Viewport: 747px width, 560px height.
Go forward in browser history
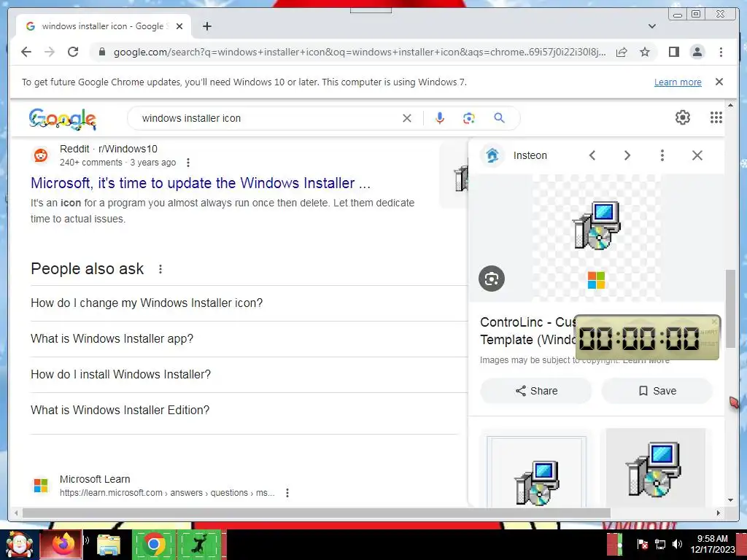pyautogui.click(x=49, y=52)
